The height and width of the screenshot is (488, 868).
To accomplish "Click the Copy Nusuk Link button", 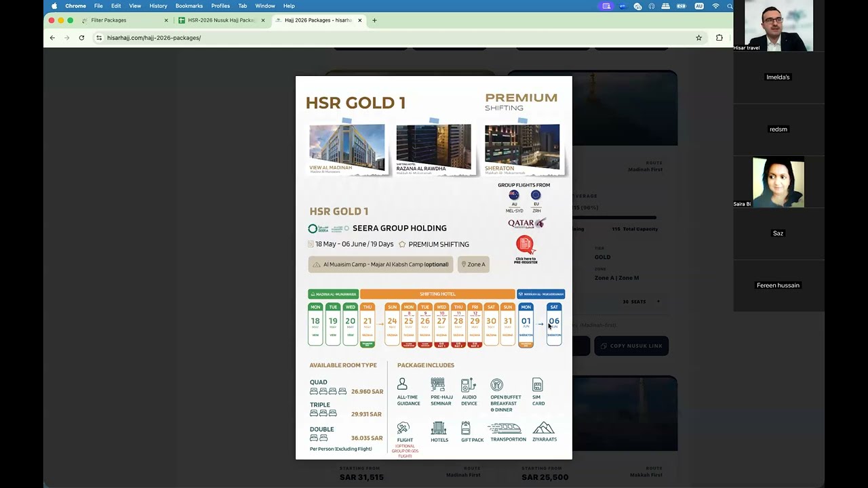I will point(631,346).
